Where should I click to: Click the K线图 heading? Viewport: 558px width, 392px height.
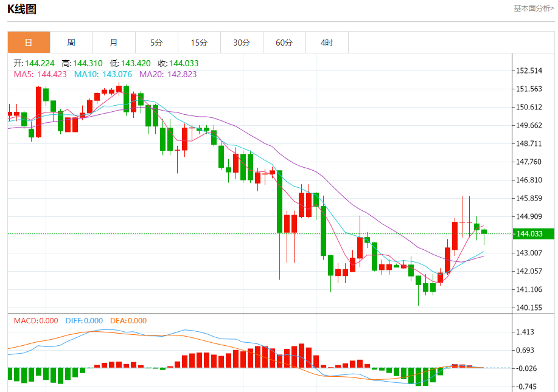pos(22,9)
